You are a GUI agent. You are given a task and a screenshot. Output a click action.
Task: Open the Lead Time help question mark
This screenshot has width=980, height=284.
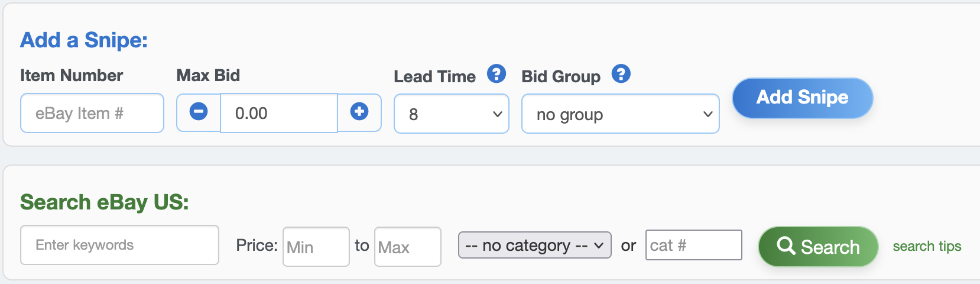(x=497, y=74)
